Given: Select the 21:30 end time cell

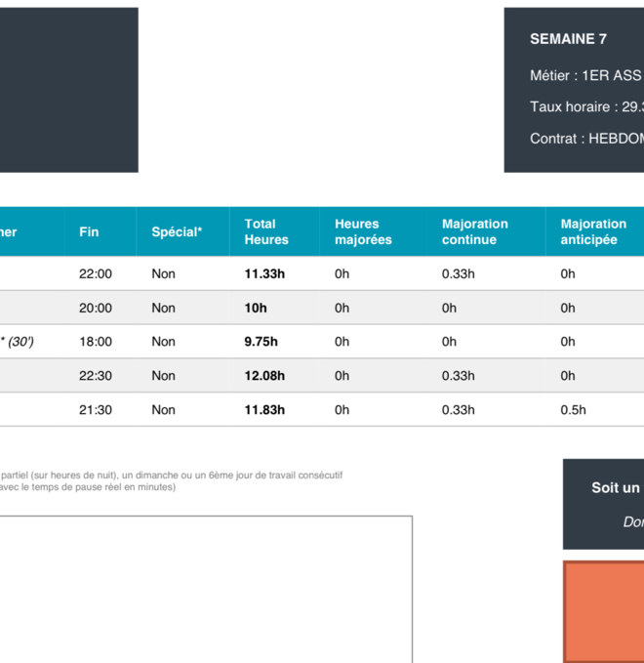Looking at the screenshot, I should tap(96, 410).
